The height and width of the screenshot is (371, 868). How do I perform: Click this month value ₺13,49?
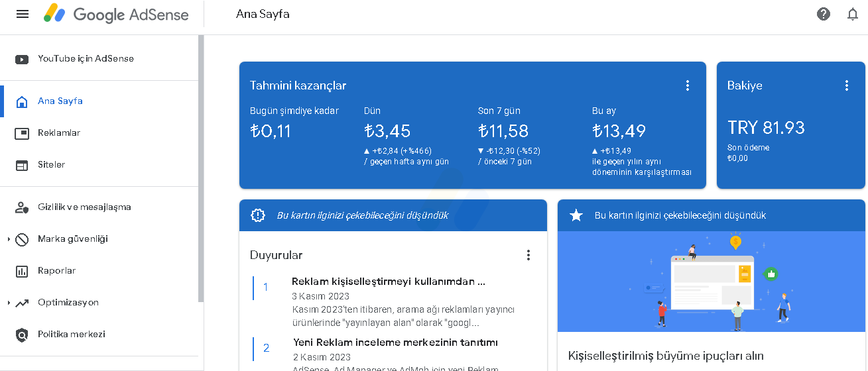[619, 131]
